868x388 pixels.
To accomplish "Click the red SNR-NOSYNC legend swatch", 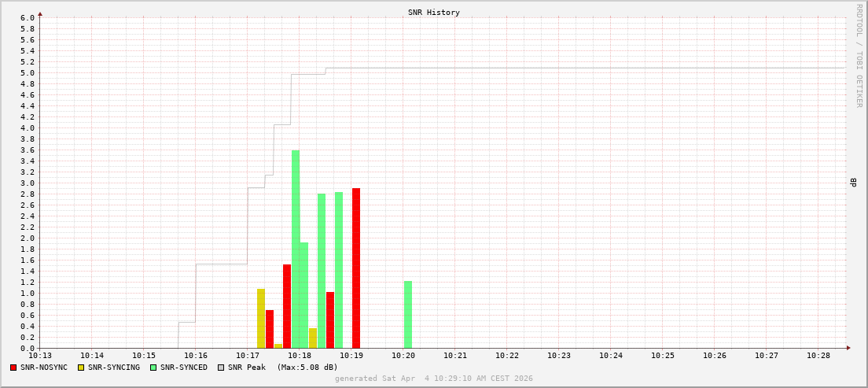I will point(13,368).
